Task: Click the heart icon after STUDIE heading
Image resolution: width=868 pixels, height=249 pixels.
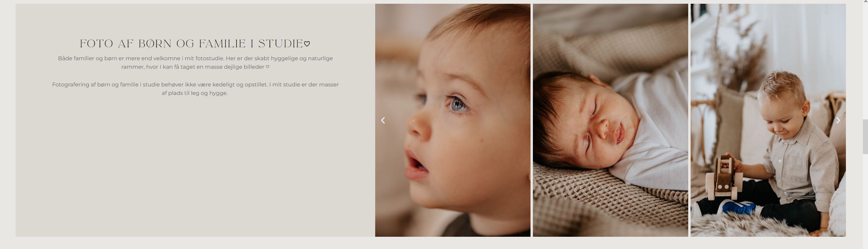Action: click(307, 44)
